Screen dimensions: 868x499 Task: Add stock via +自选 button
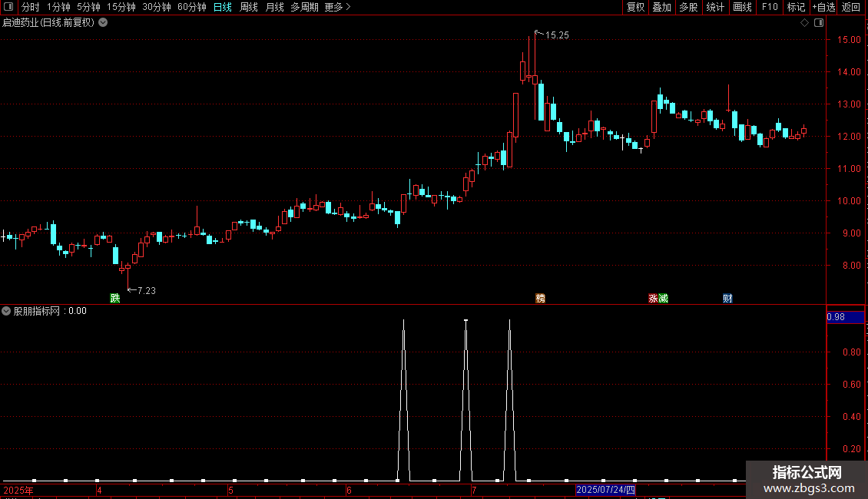[823, 7]
